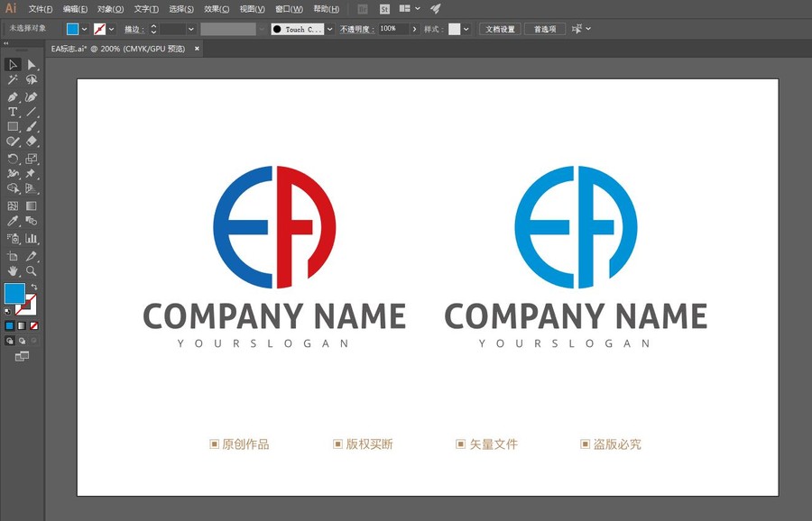Choose the Column Graph tool

tap(32, 239)
